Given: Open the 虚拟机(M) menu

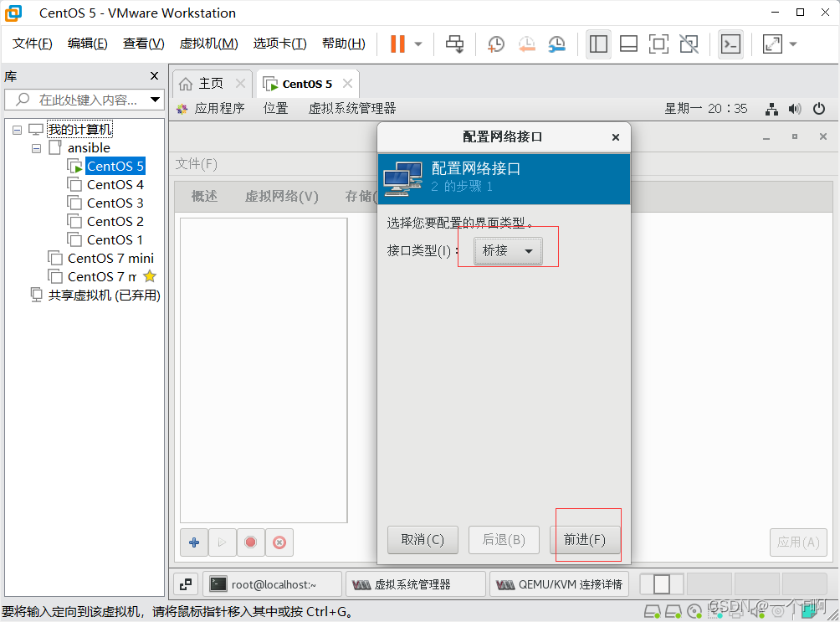Looking at the screenshot, I should click(x=208, y=44).
